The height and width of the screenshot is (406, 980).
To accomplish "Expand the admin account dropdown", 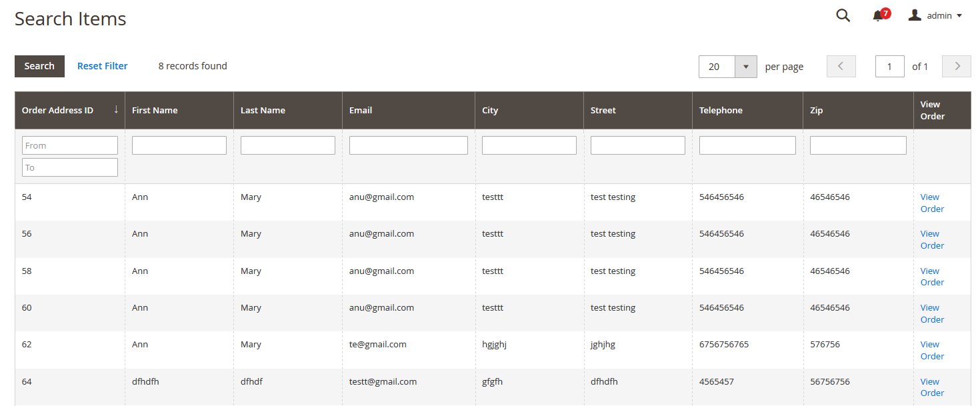I will (x=959, y=16).
